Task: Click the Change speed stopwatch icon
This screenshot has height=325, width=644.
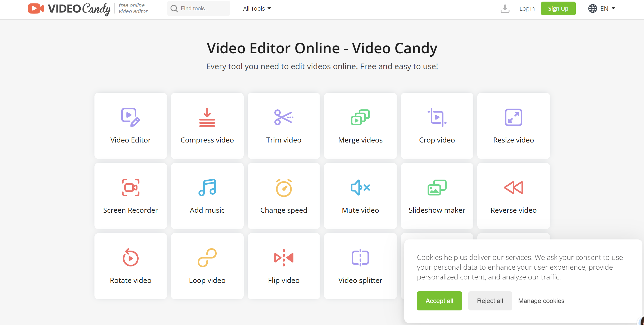Action: click(284, 188)
